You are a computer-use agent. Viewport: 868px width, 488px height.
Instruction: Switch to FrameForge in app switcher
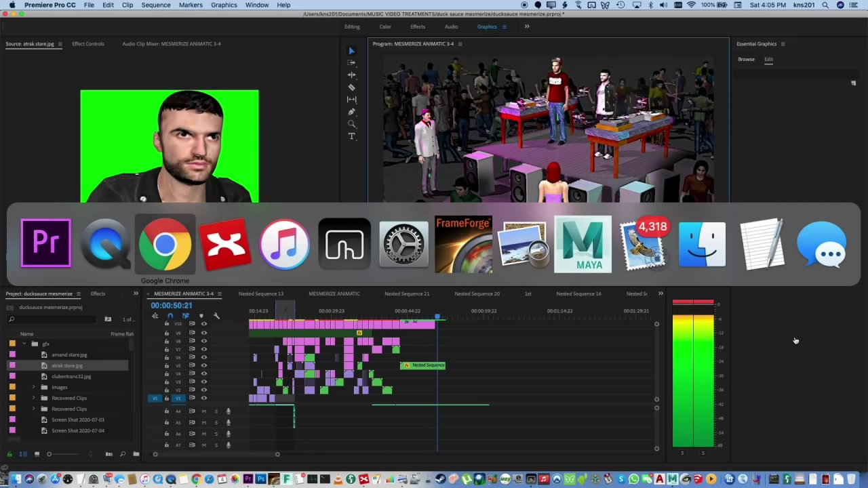point(463,243)
